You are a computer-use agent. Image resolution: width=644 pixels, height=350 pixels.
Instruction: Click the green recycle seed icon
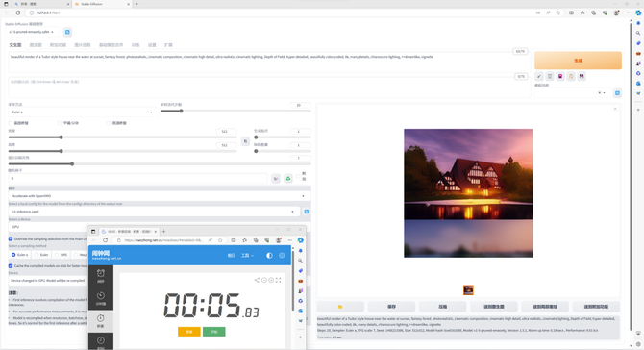pyautogui.click(x=288, y=178)
